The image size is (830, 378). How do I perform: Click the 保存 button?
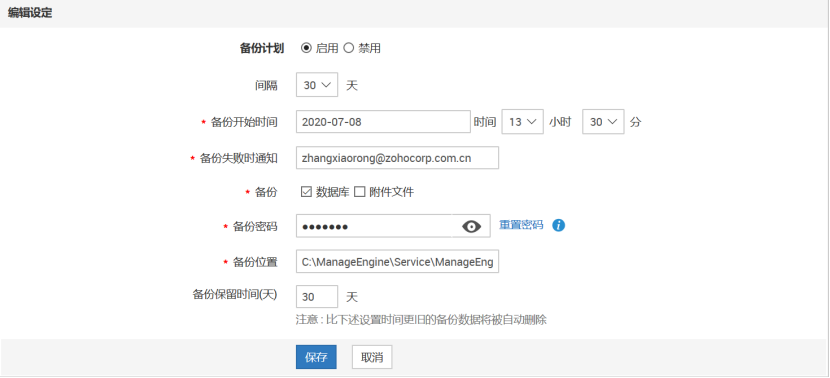pyautogui.click(x=316, y=357)
